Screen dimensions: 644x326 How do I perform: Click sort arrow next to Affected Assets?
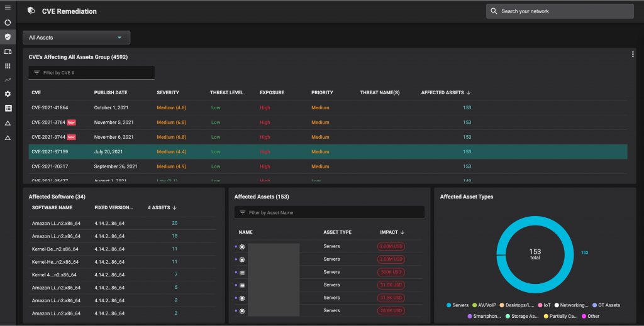tap(468, 93)
